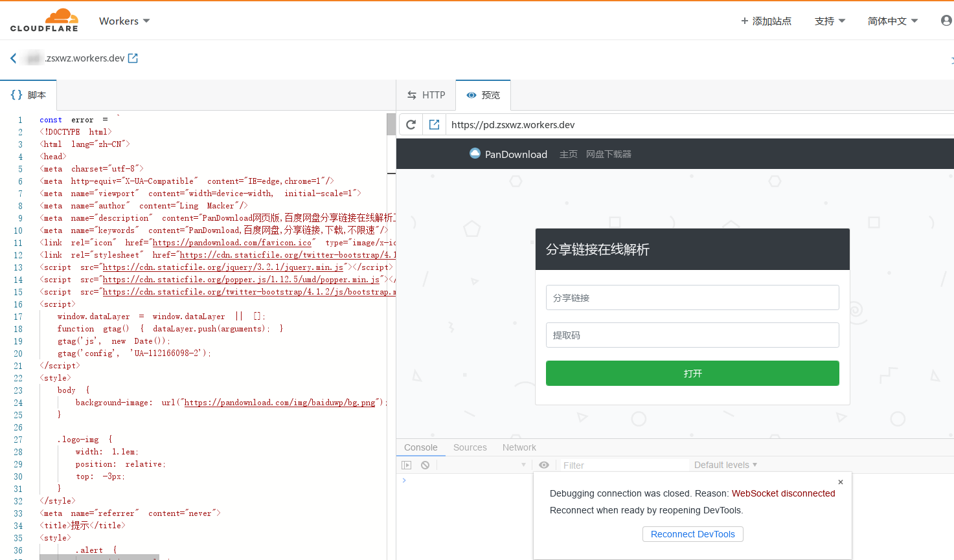Open the 支持 support dropdown
Viewport: 954px width, 560px height.
[830, 21]
